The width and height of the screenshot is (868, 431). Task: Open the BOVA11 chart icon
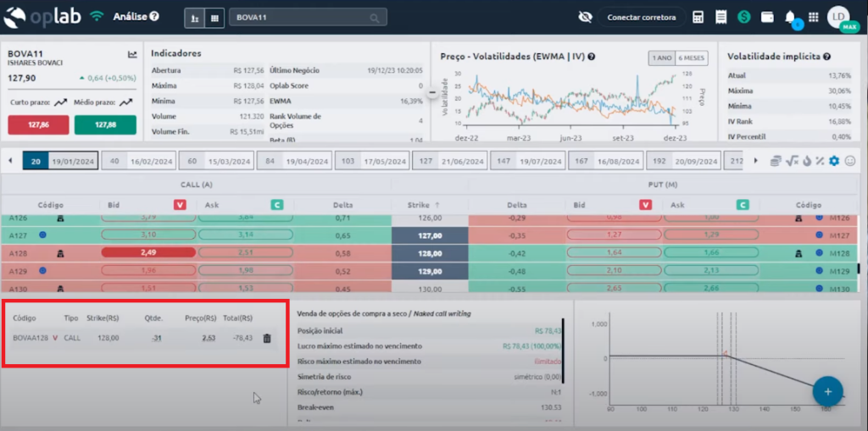coord(132,54)
